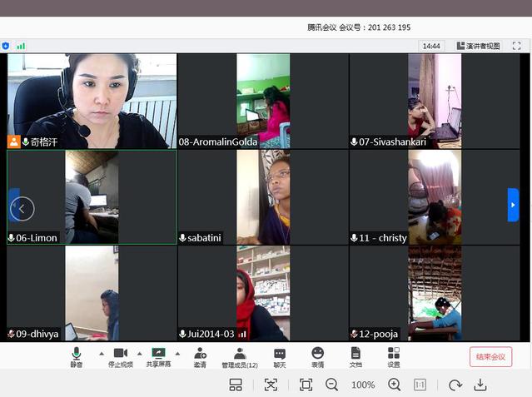This screenshot has width=532, height=397.
Task: Open the documents (文档) icon
Action: [355, 356]
